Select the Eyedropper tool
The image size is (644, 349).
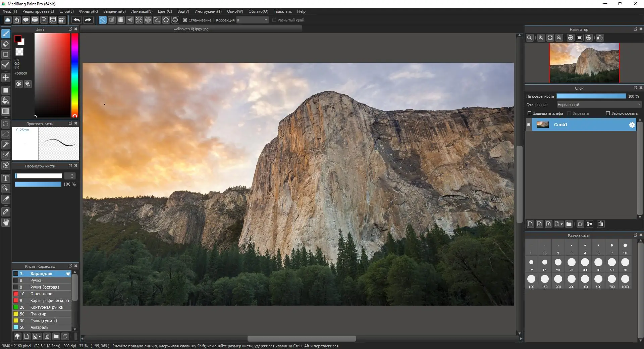click(x=6, y=212)
